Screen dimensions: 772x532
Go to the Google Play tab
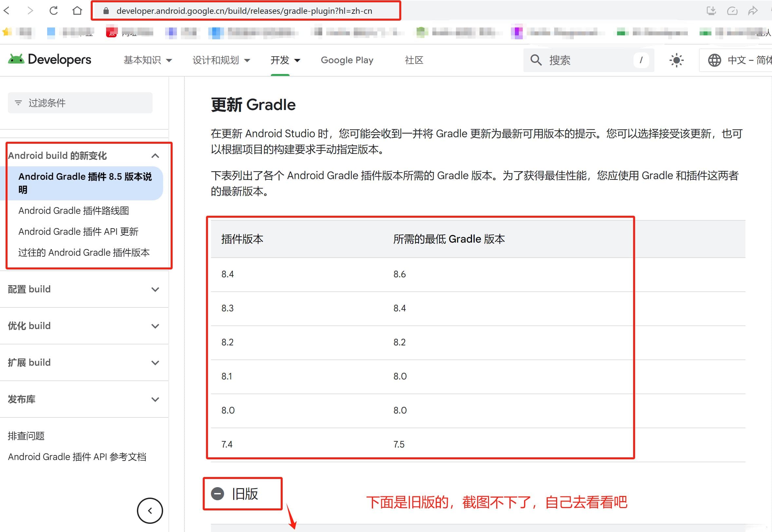pyautogui.click(x=347, y=60)
